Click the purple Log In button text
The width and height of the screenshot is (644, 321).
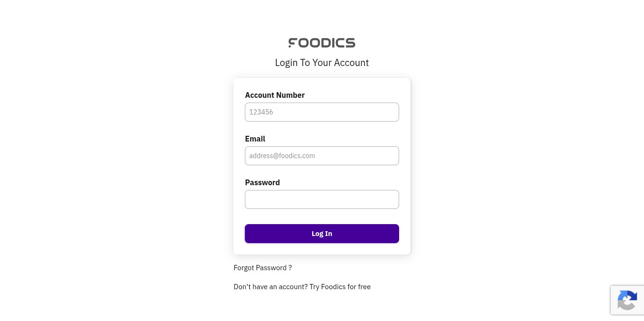coord(322,234)
